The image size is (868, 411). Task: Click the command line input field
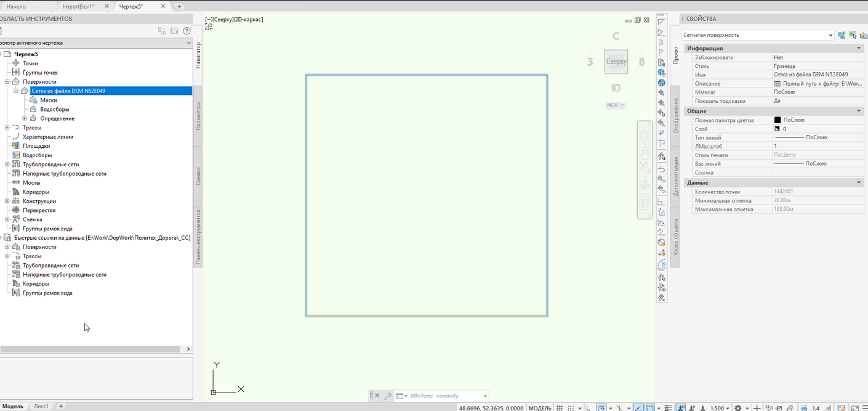pos(443,396)
